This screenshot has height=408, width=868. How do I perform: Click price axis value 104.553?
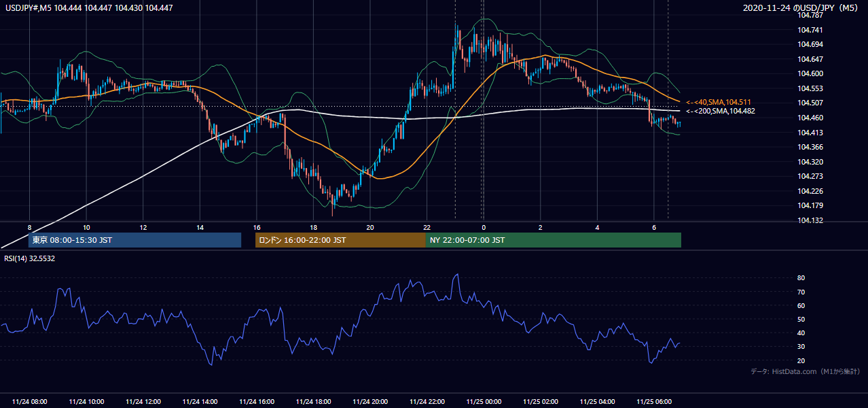[x=810, y=88]
